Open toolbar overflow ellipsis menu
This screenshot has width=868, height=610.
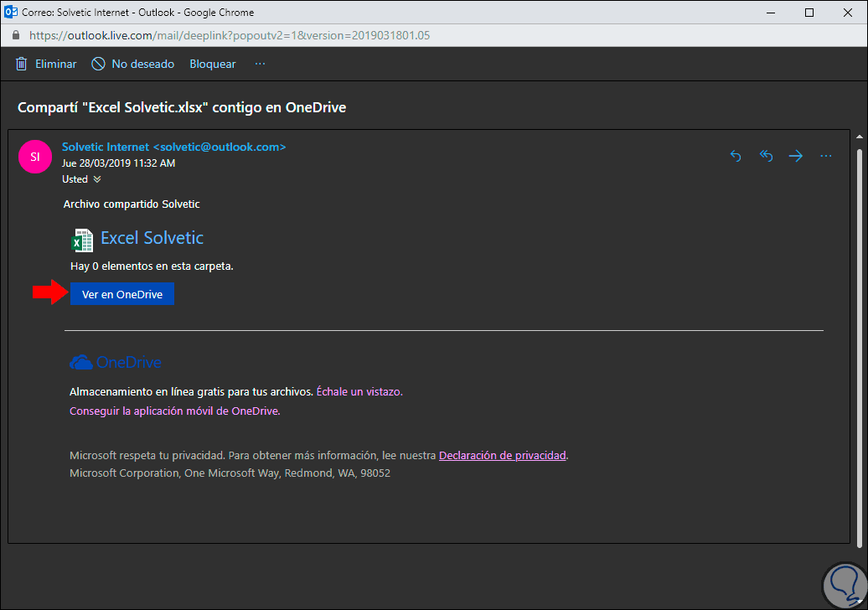click(x=260, y=64)
